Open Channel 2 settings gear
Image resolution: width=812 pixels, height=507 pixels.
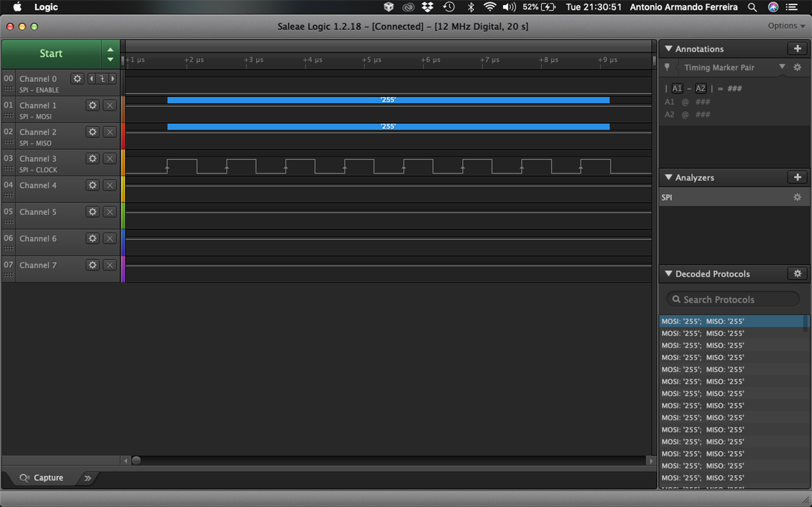point(92,132)
